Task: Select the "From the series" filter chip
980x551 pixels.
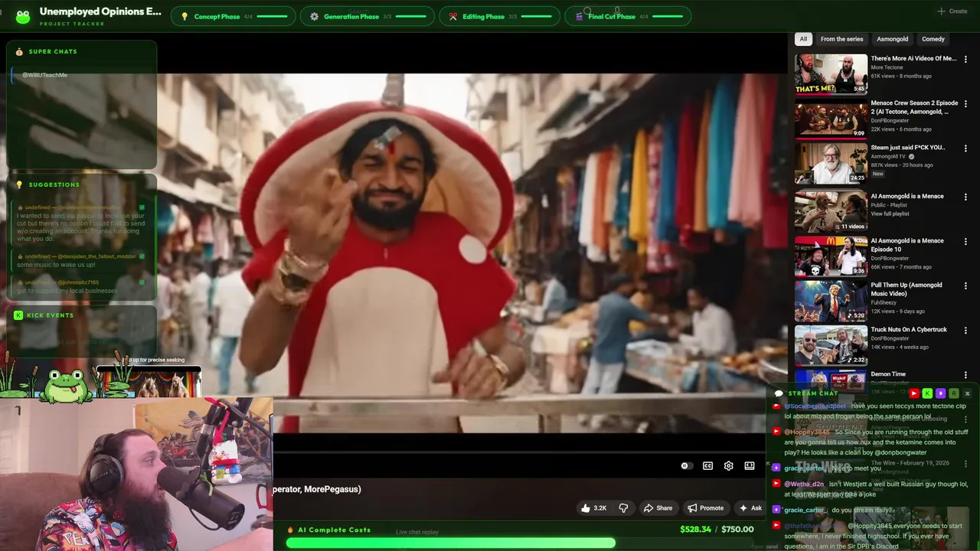Action: (841, 39)
